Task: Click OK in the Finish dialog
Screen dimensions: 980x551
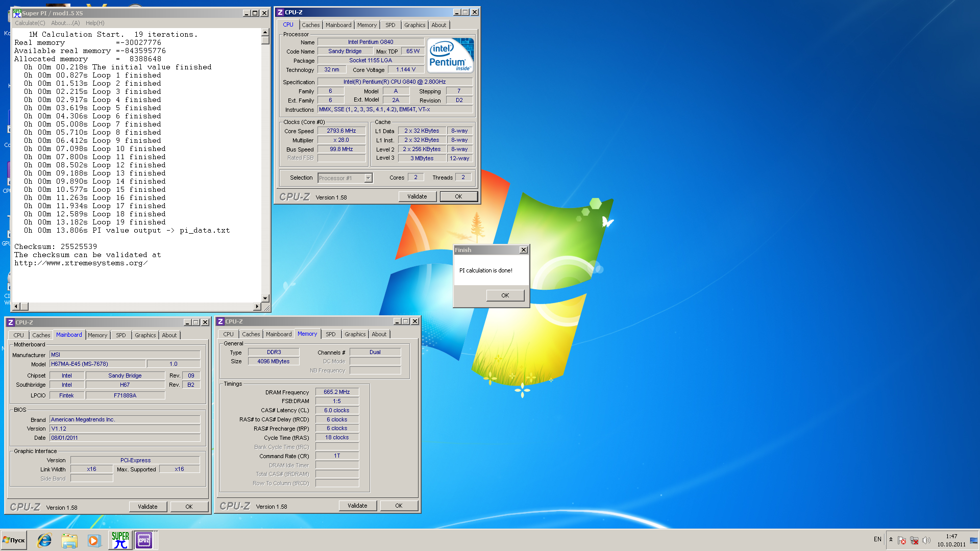Action: point(505,295)
